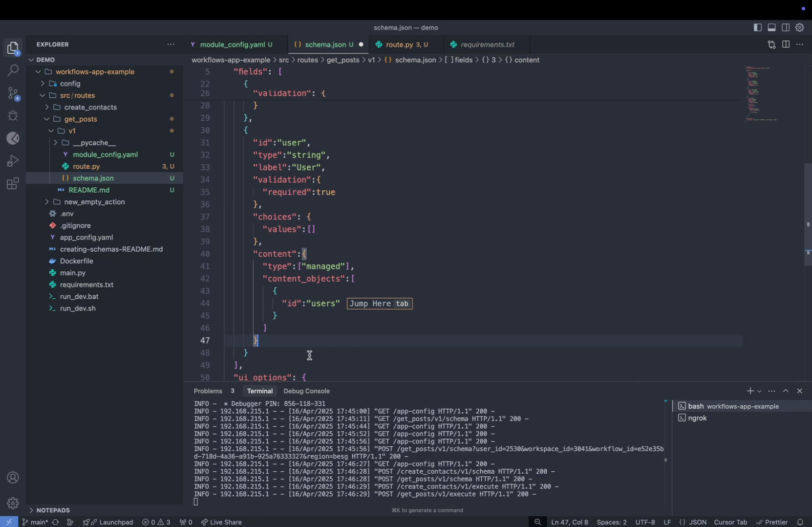Viewport: 812px width, 527px height.
Task: Open the Search view in activity bar
Action: coord(13,70)
